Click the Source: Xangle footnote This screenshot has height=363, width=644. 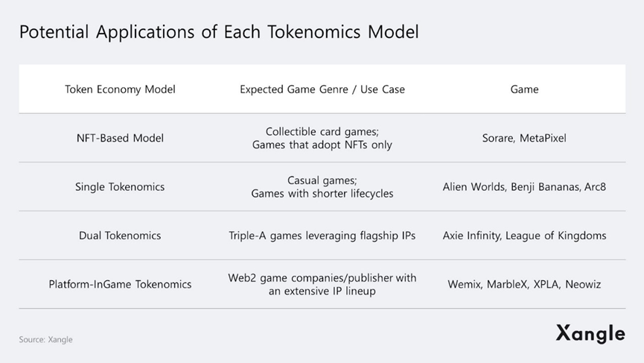click(46, 340)
